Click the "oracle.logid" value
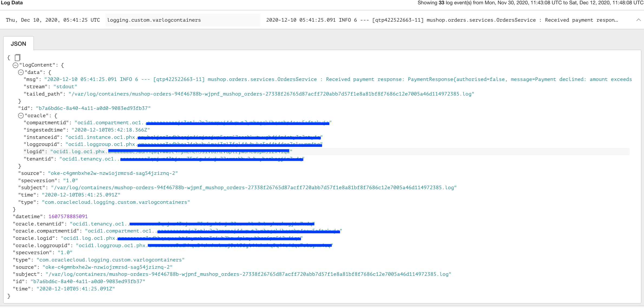Screen dimensions: 644x308 point(182,238)
